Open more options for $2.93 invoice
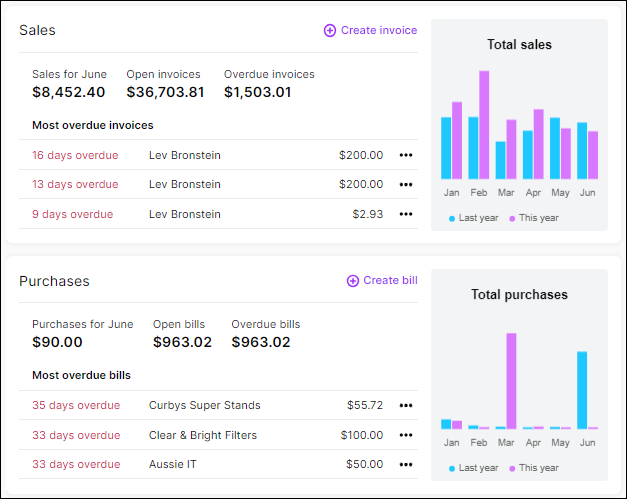Image resolution: width=627 pixels, height=499 pixels. tap(405, 214)
